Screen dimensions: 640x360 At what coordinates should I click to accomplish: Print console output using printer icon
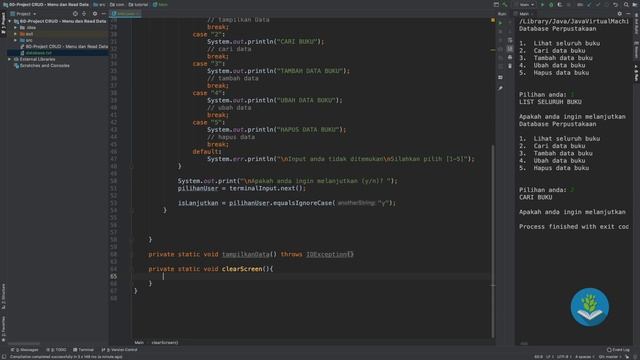(510, 57)
